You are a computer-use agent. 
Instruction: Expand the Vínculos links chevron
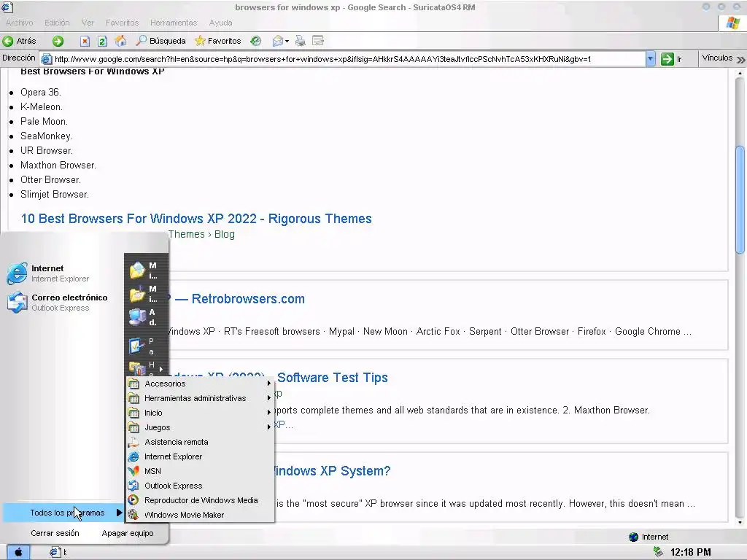click(x=741, y=60)
